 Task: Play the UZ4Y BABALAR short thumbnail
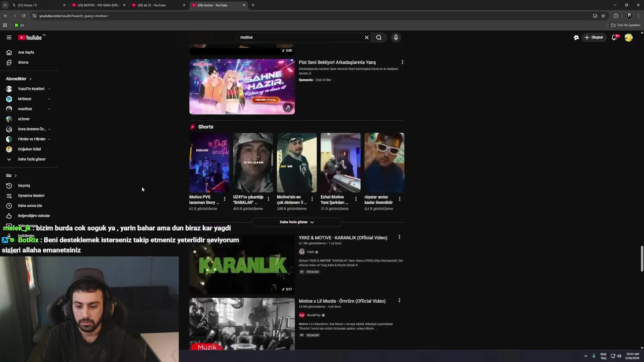[253, 162]
